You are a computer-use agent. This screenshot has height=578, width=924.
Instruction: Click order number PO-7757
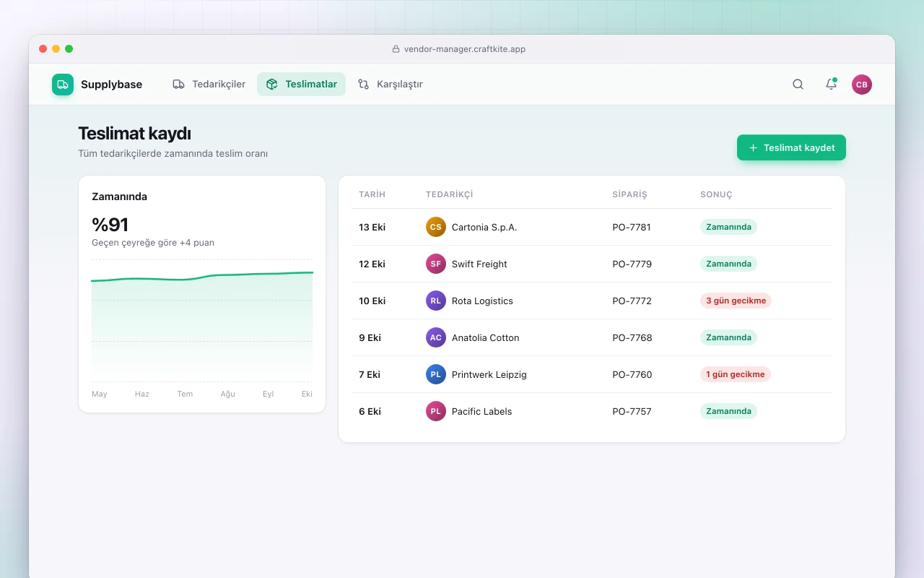click(632, 411)
